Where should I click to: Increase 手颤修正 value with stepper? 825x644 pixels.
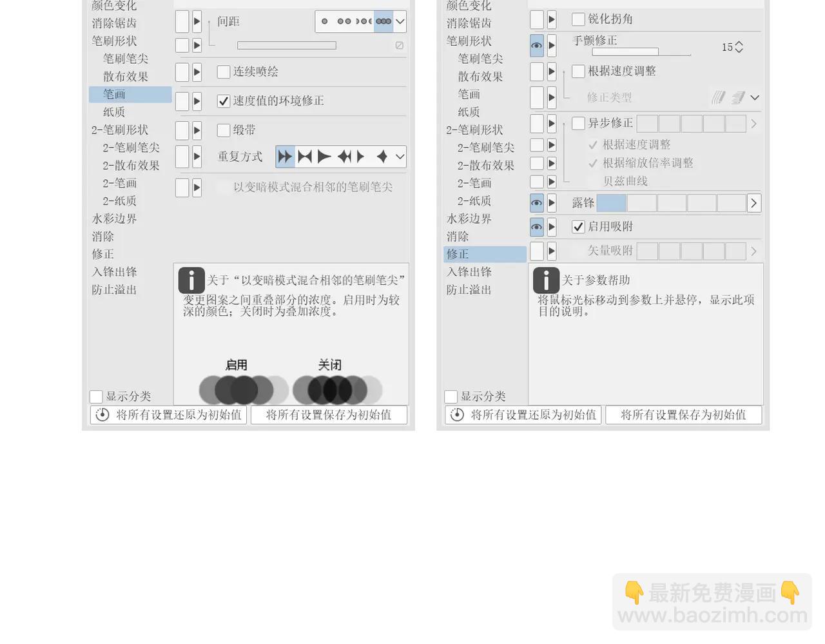click(739, 43)
